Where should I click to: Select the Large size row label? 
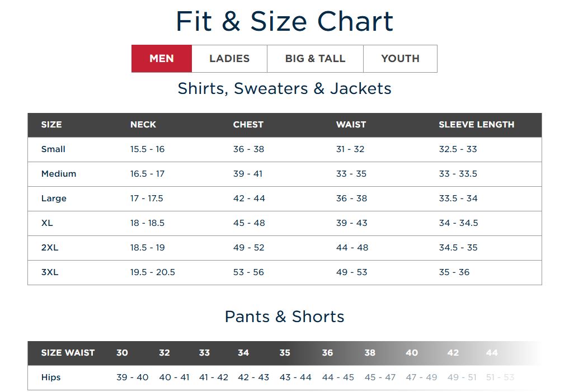pyautogui.click(x=54, y=199)
